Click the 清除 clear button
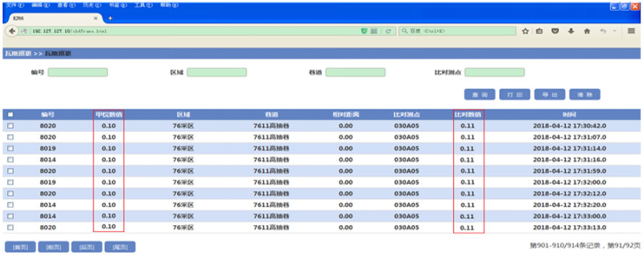The width and height of the screenshot is (644, 263). (x=585, y=95)
